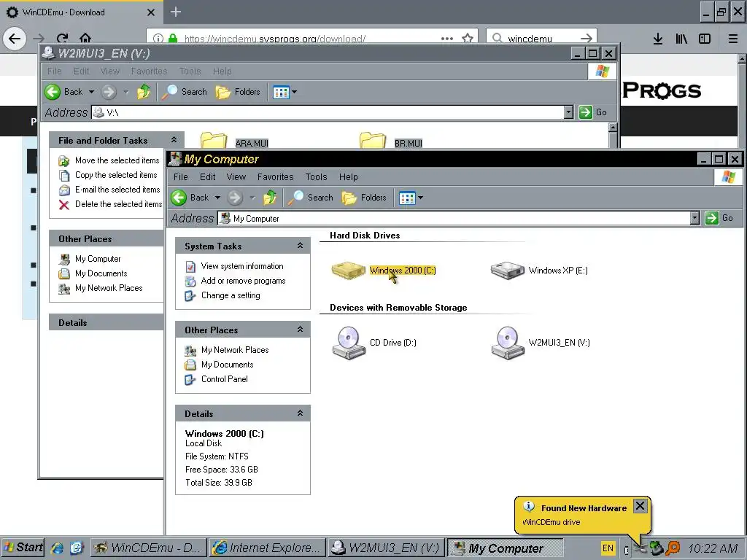Click Copy the selected items
747x560 pixels.
pos(116,175)
